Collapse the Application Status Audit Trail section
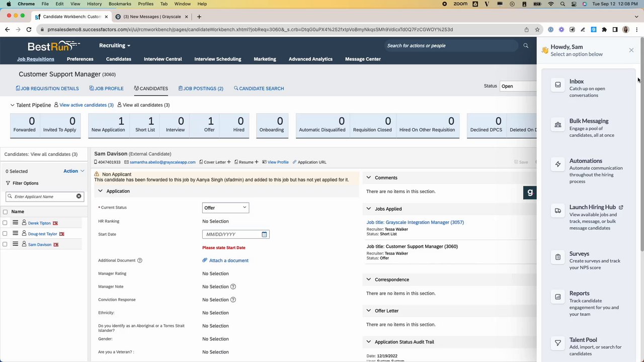 [368, 342]
